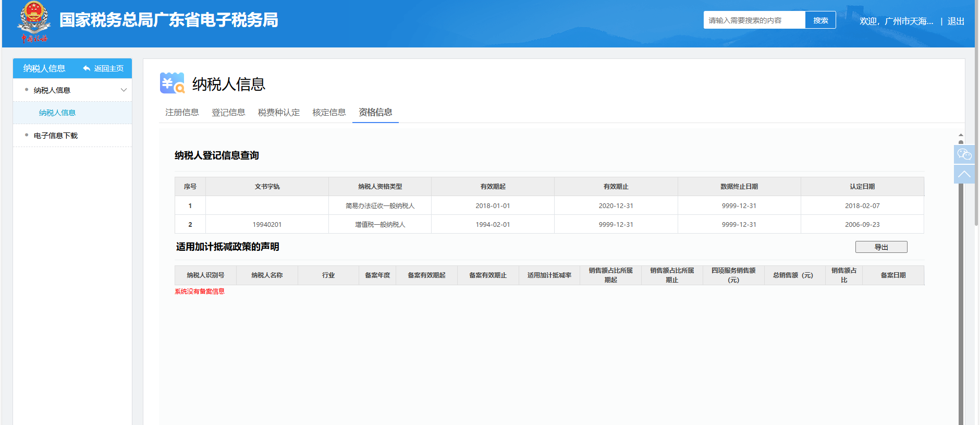Click the tax bureau emblem logo
This screenshot has height=425, width=980.
(x=34, y=22)
